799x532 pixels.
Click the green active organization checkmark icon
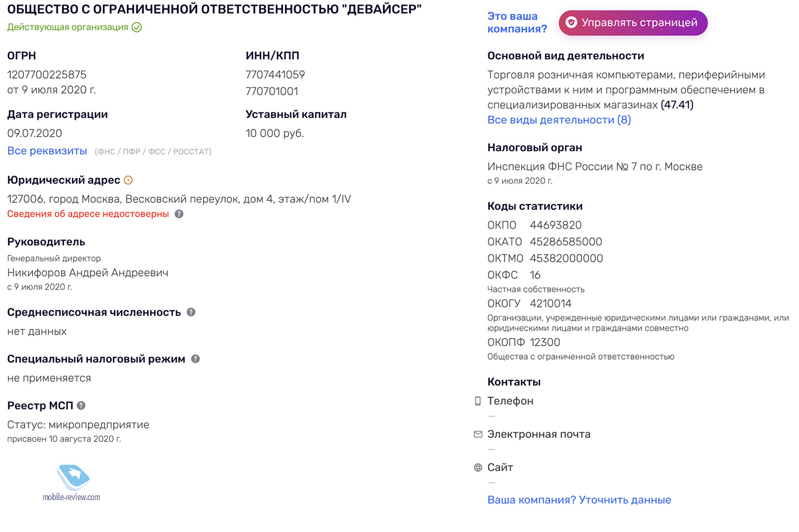pyautogui.click(x=137, y=27)
